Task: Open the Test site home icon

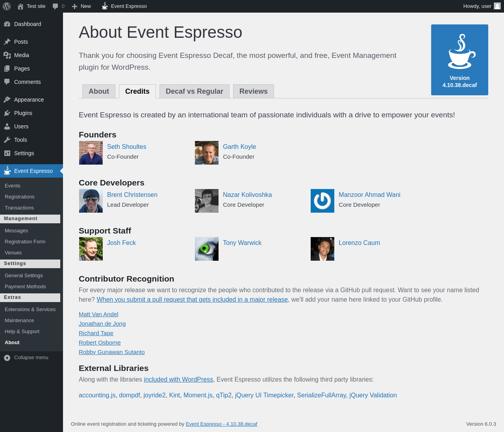Action: pos(20,6)
